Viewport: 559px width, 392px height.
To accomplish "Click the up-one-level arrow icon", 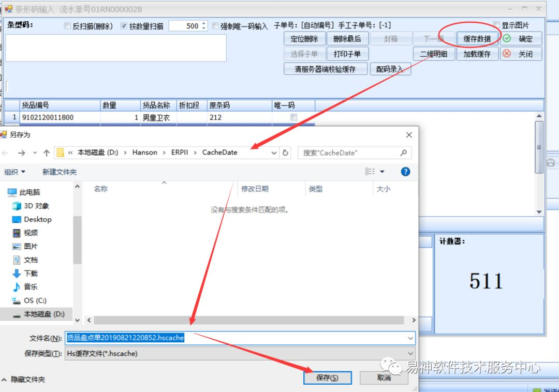I will tap(47, 153).
